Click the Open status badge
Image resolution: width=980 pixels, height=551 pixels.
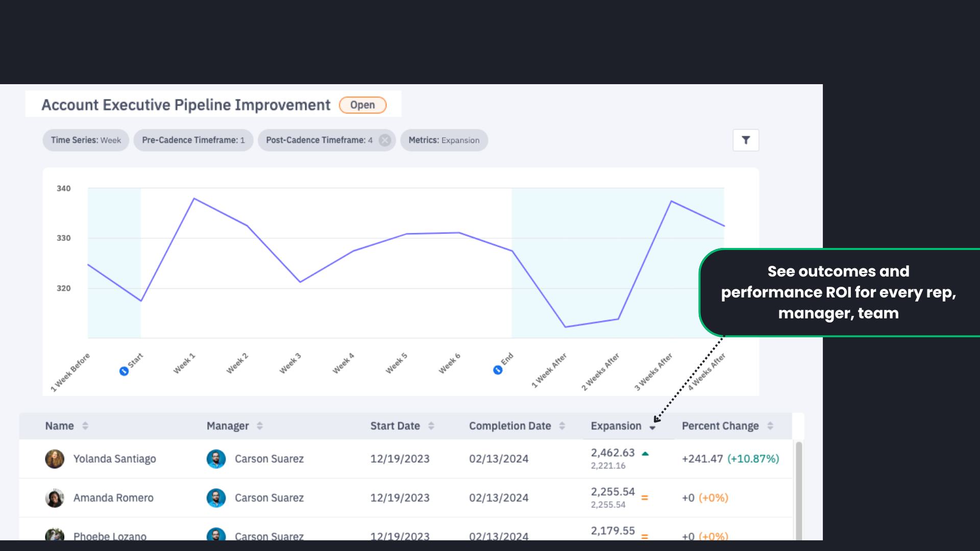point(362,105)
